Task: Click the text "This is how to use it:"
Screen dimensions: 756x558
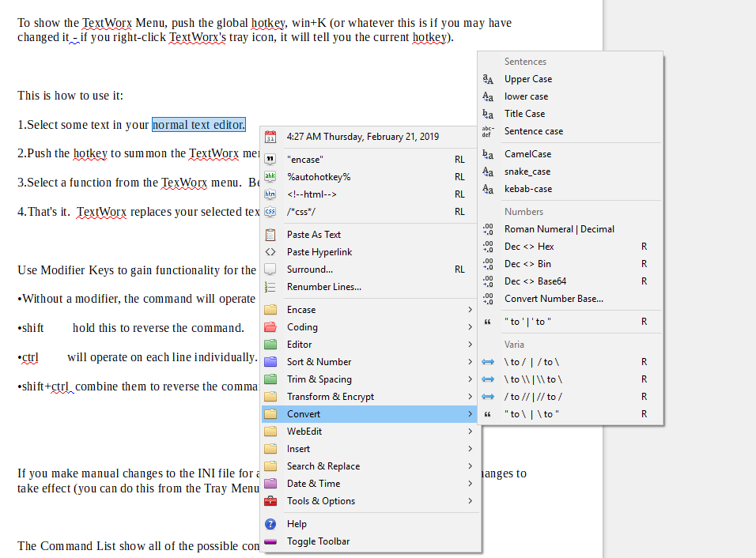Action: [x=70, y=96]
